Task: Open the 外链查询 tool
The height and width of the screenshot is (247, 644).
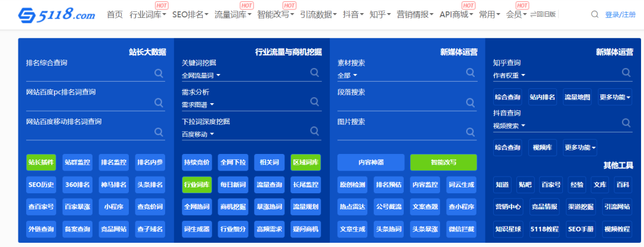Action: 41,229
